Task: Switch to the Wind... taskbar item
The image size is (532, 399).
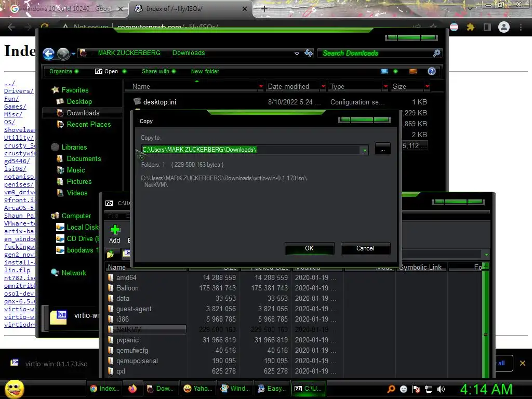Action: tap(235, 389)
